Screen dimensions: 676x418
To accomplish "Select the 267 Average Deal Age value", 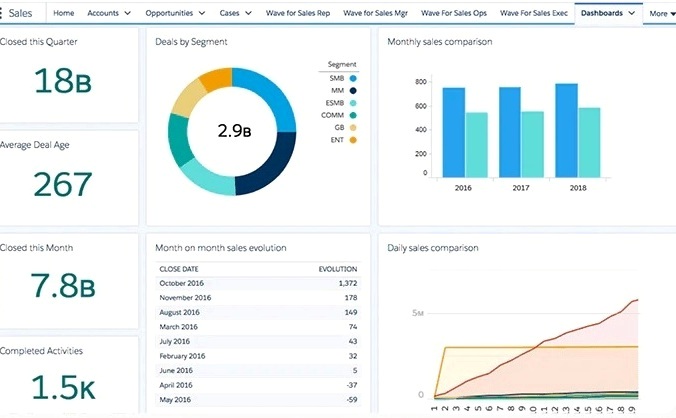I will point(63,184).
